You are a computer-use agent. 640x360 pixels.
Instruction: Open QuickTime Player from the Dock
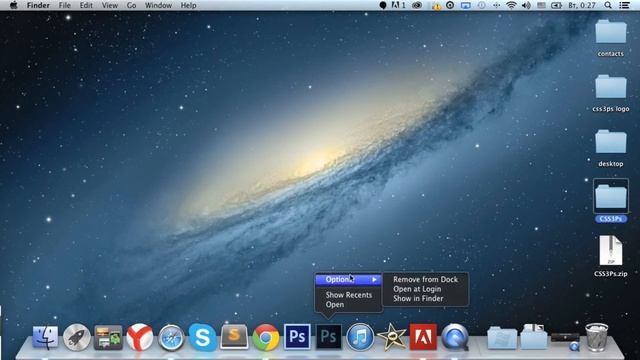(455, 337)
